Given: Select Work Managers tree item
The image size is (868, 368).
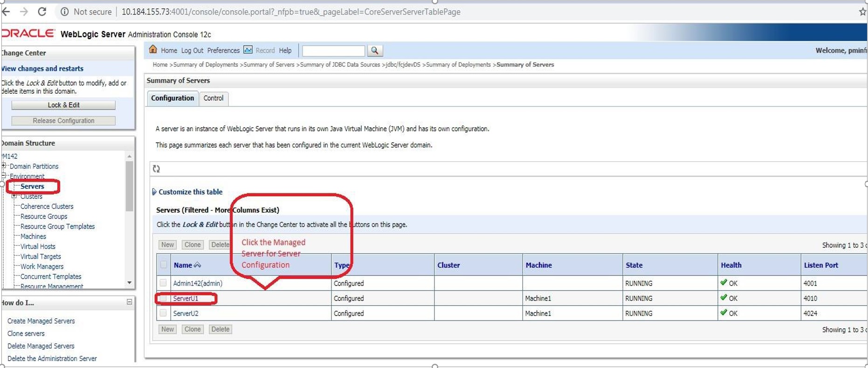Looking at the screenshot, I should (42, 266).
